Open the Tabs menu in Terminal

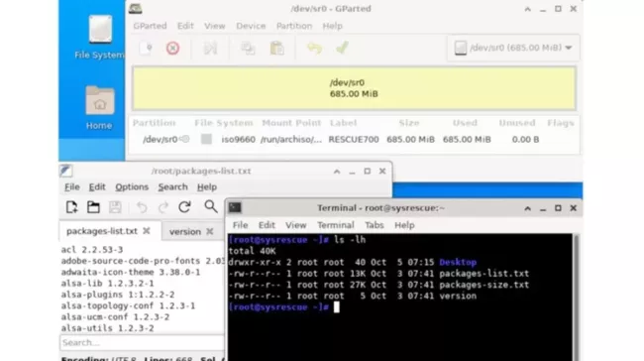[x=375, y=225]
